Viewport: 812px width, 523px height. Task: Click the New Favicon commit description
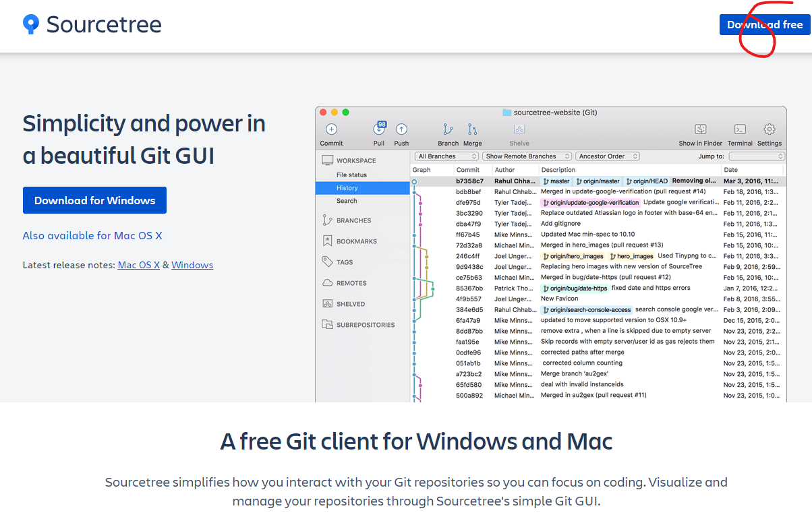click(x=560, y=299)
